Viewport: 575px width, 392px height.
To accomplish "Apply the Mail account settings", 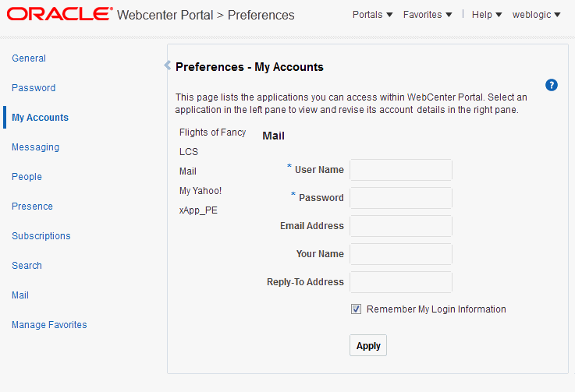I will coord(368,345).
